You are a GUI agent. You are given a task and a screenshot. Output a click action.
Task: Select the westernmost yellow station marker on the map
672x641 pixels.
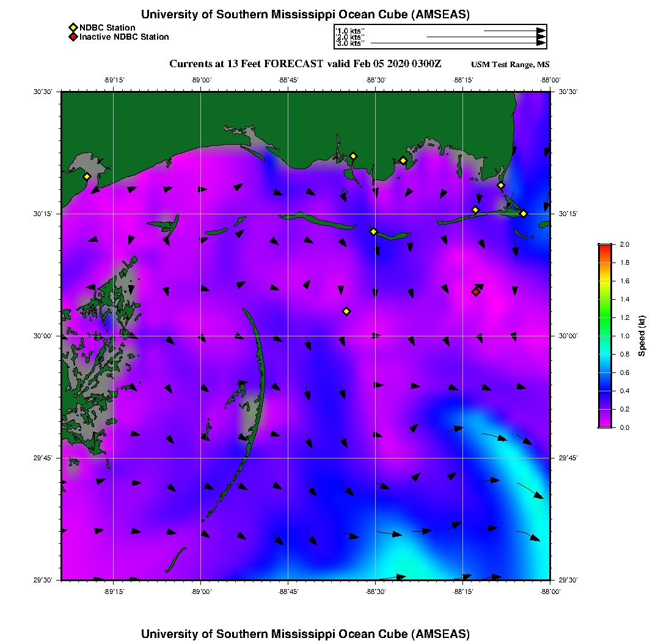pyautogui.click(x=87, y=176)
